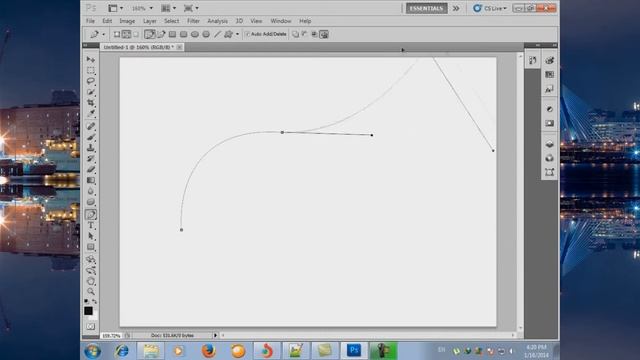Viewport: 640px width, 360px height.
Task: Select the Rectangular Marquee tool
Action: [91, 71]
